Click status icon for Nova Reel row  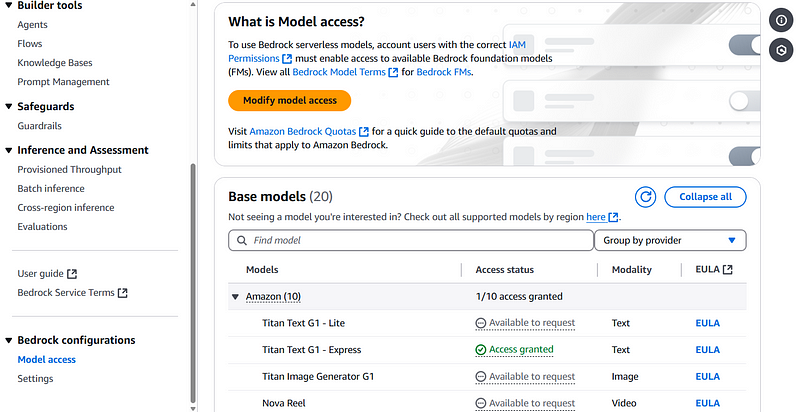(x=481, y=403)
